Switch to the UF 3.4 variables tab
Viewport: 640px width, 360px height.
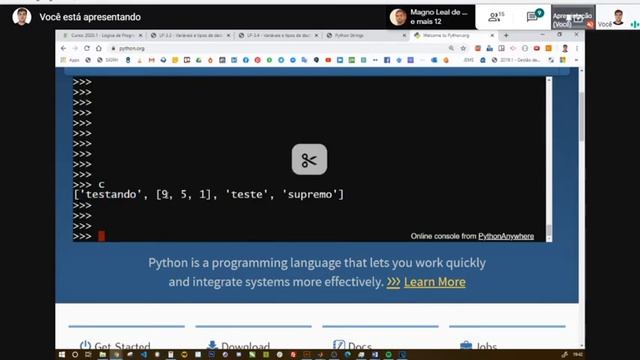[x=278, y=36]
